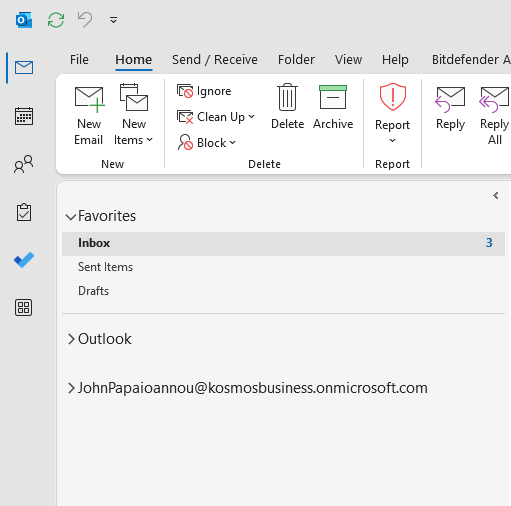511x506 pixels.
Task: Open the File tab
Action: pos(79,60)
